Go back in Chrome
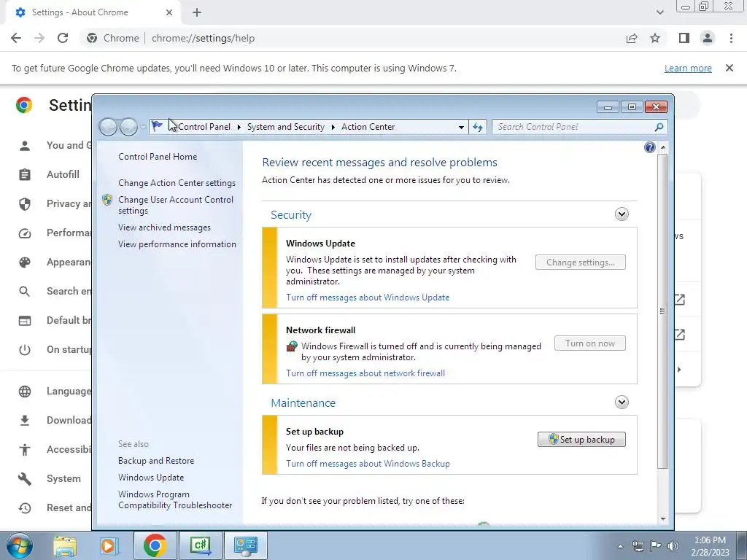This screenshot has height=560, width=747. (x=16, y=38)
